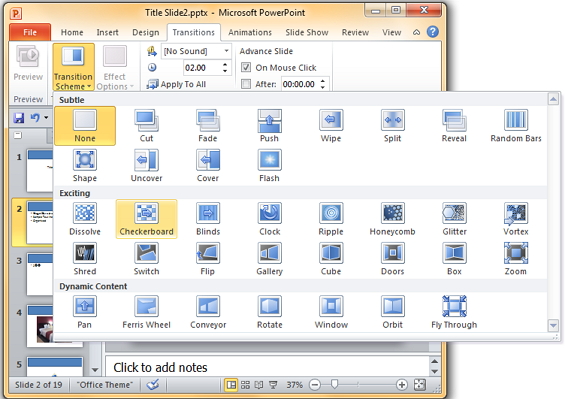Select the Flip transition

[x=208, y=258]
